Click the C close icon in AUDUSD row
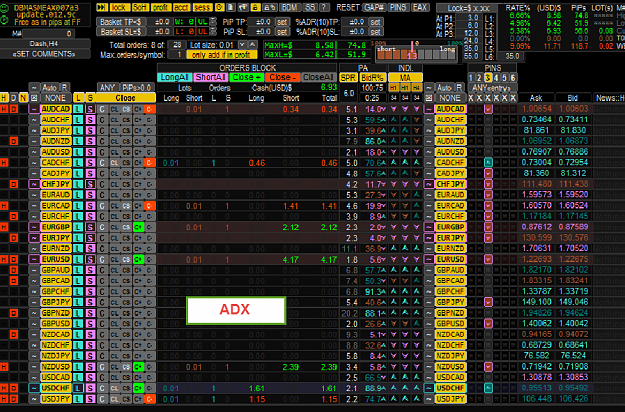 (x=102, y=152)
